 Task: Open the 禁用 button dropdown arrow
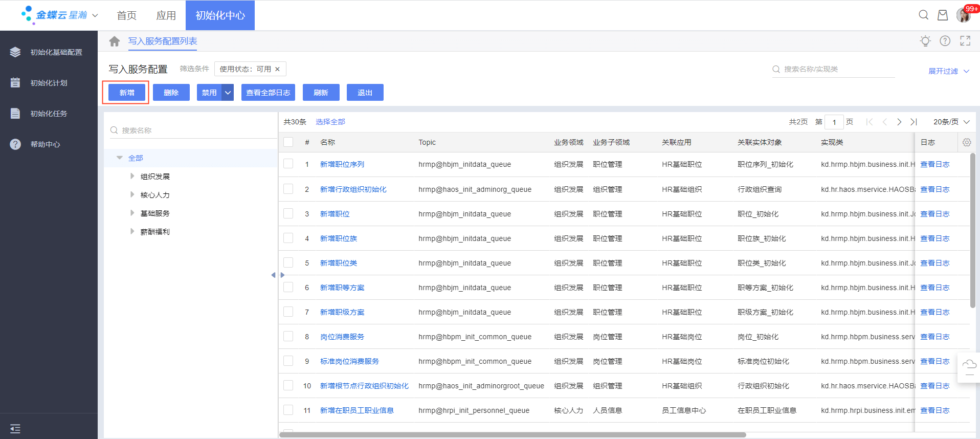point(228,93)
